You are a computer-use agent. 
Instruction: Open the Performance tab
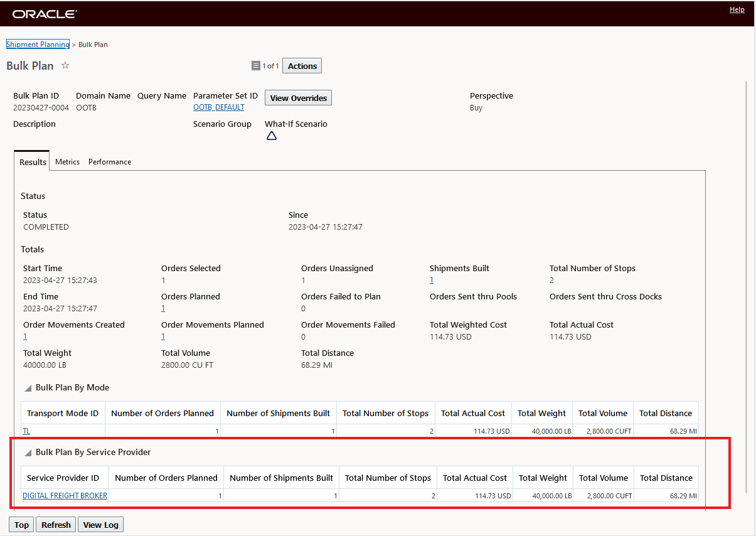[x=110, y=162]
